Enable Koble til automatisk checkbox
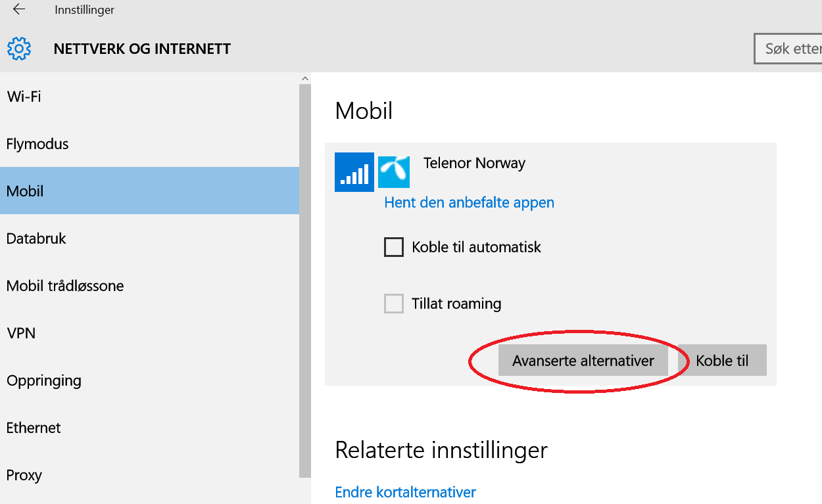This screenshot has width=822, height=504. 393,247
